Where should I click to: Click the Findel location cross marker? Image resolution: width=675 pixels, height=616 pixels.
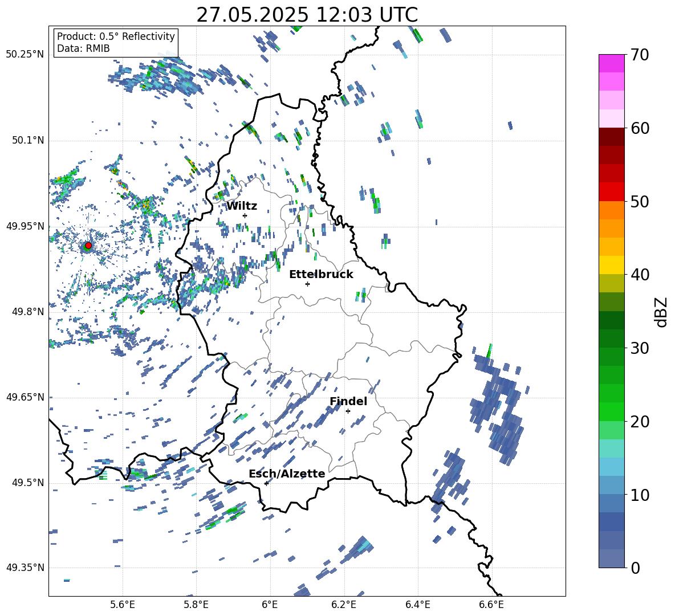[348, 411]
